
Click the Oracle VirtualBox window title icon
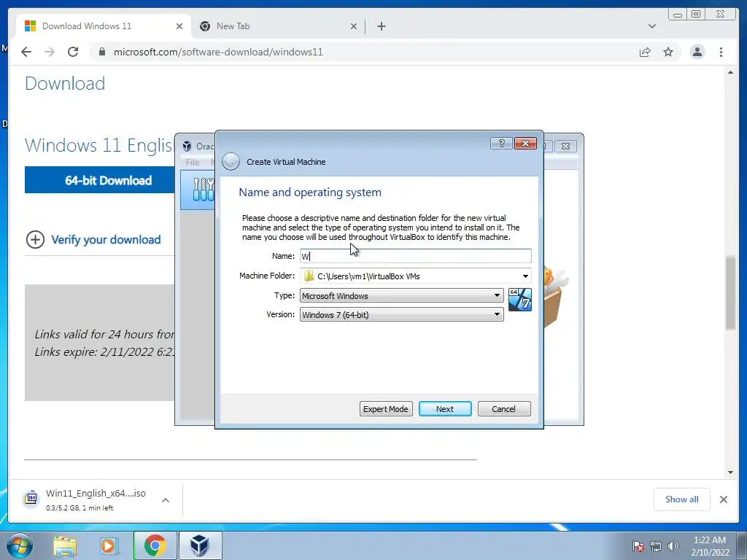tap(187, 146)
